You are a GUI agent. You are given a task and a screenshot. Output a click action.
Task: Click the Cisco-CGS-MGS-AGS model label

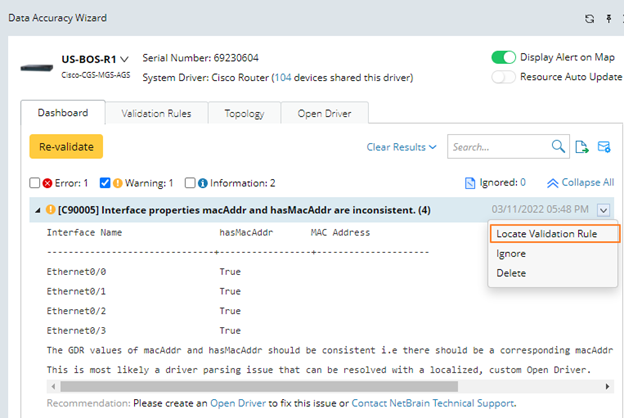click(96, 75)
